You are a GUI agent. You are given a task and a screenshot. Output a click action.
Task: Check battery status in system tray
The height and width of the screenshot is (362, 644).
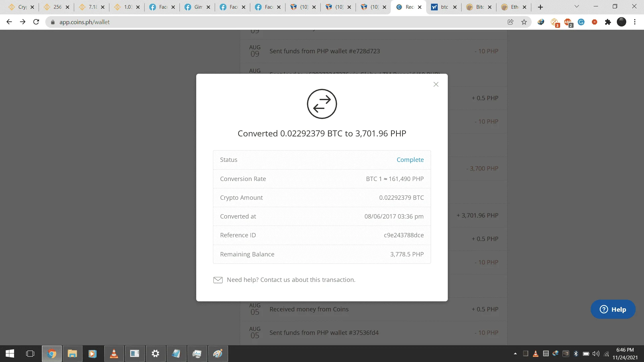coord(586,354)
